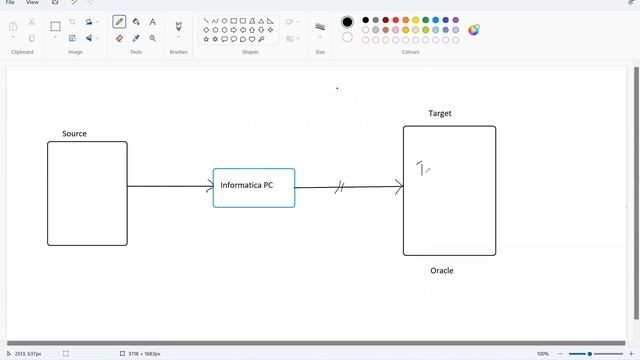Expand the Selection options arrow
Viewport: 640px width, 360px height.
pos(55,38)
